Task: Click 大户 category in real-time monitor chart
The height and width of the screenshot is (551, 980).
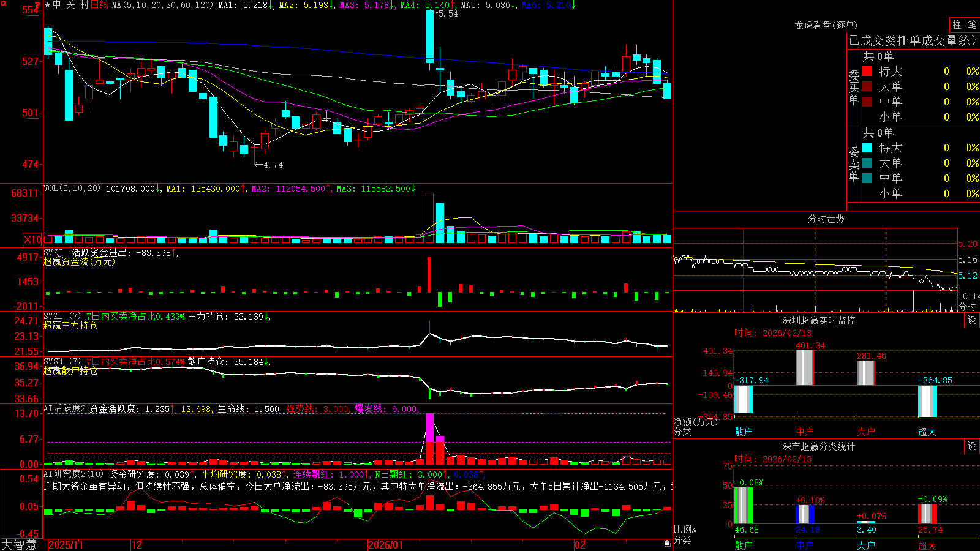Action: pyautogui.click(x=866, y=432)
